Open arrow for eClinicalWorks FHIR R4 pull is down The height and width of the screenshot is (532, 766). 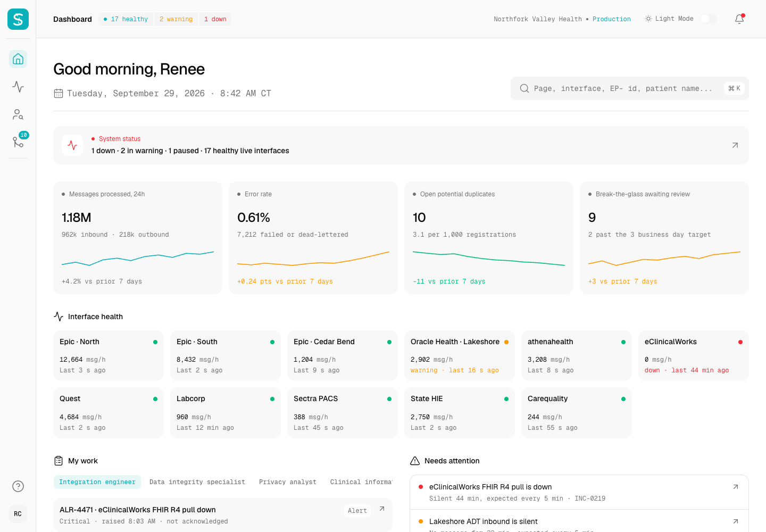click(736, 487)
